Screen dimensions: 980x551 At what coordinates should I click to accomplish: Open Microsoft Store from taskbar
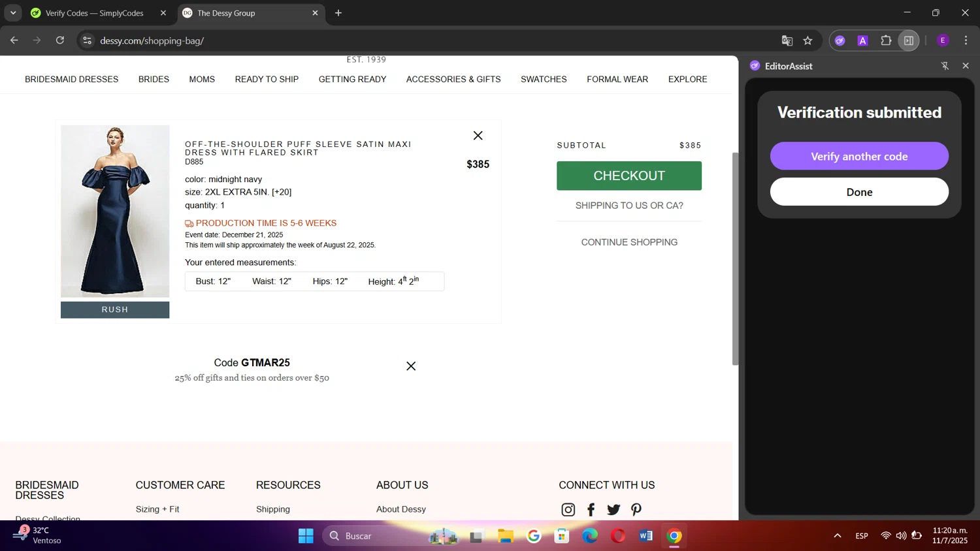pyautogui.click(x=562, y=536)
